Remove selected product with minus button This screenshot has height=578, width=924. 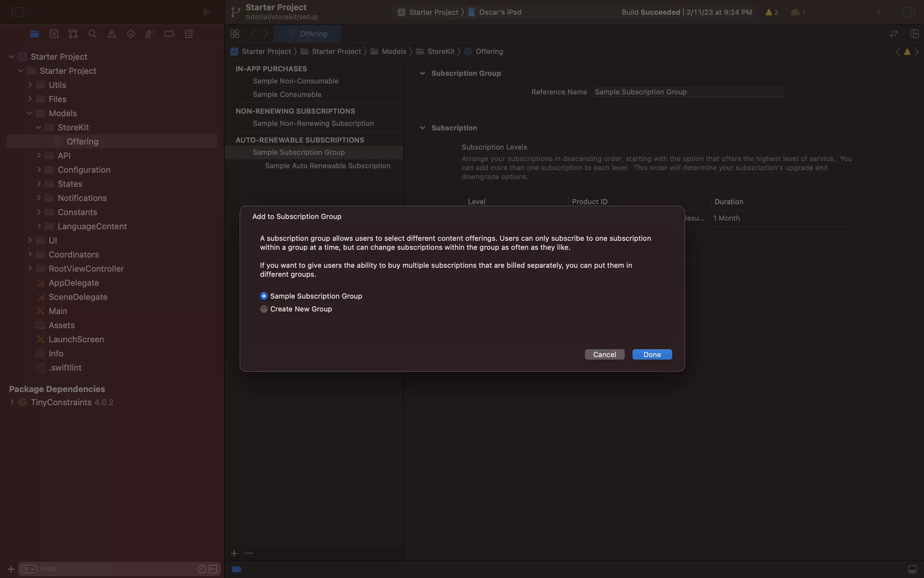(249, 553)
